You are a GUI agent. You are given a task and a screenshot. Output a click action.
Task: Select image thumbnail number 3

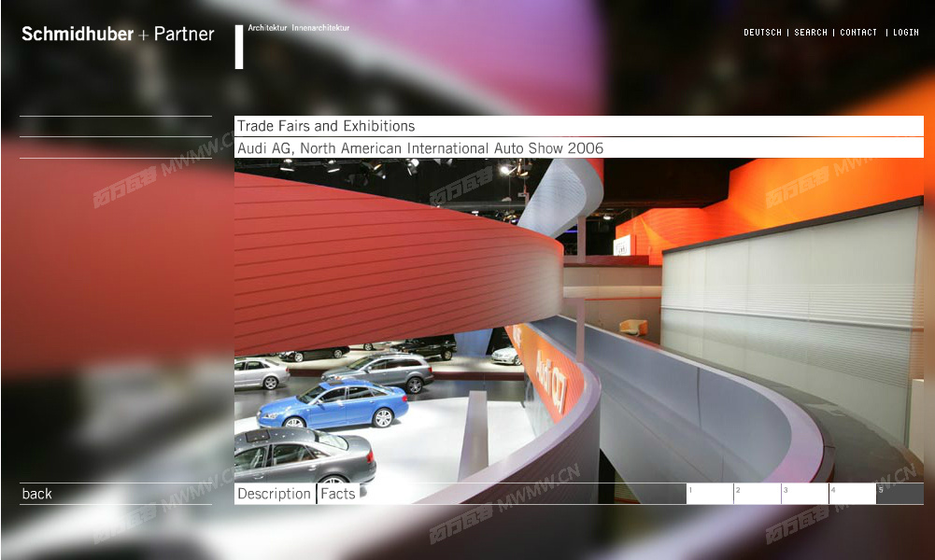point(805,494)
